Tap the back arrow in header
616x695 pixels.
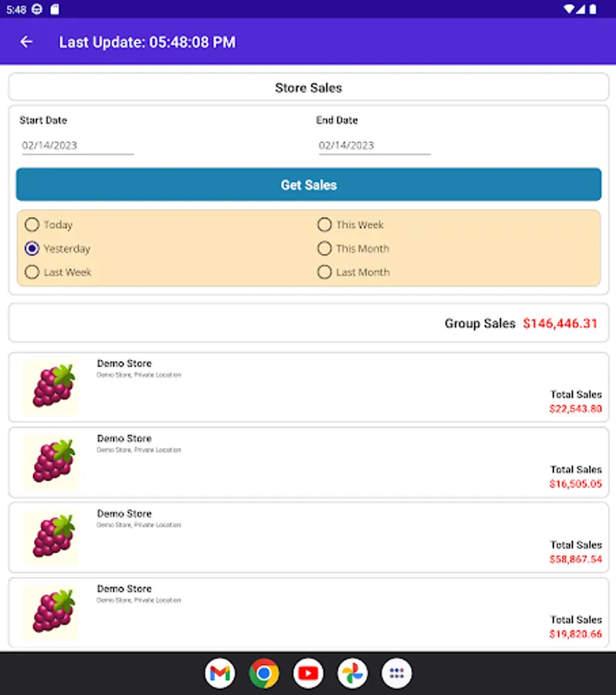[x=26, y=42]
